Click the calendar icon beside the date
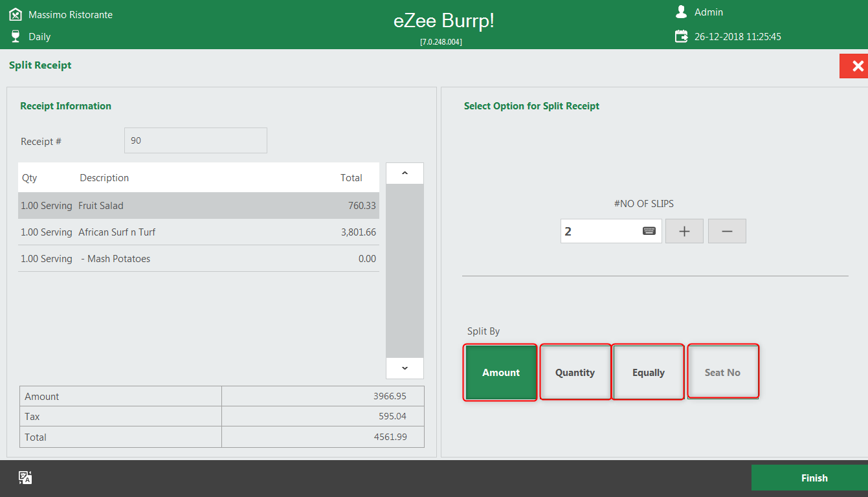Screen dimensions: 868x497 [681, 36]
